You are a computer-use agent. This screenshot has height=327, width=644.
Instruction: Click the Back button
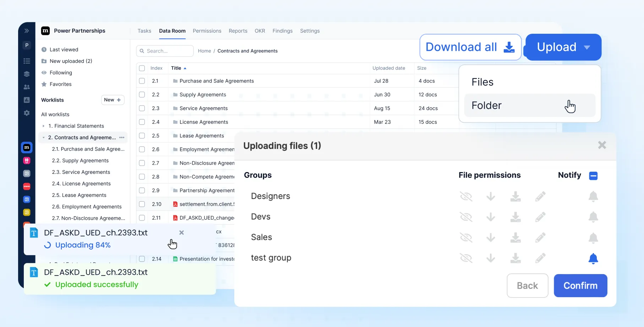[x=528, y=285]
